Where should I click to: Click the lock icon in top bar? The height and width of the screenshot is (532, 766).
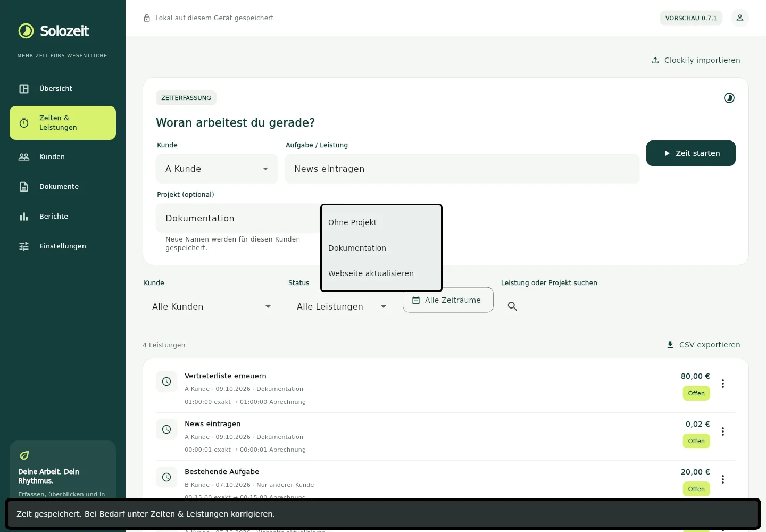147,18
